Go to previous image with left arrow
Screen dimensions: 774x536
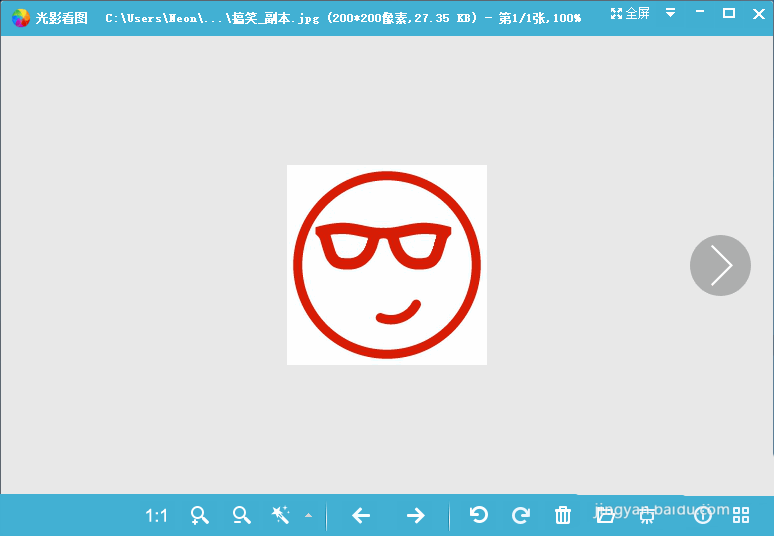tap(361, 516)
